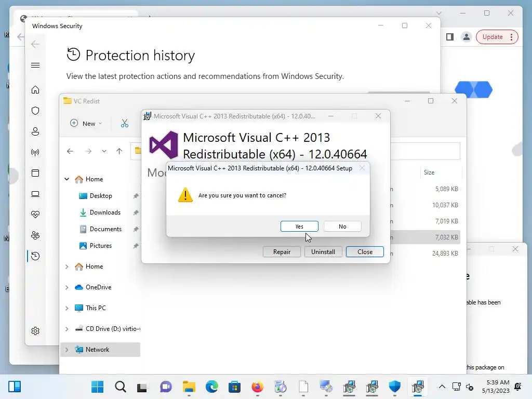532x399 pixels.
Task: Open Device security laptop icon
Action: [x=35, y=194]
